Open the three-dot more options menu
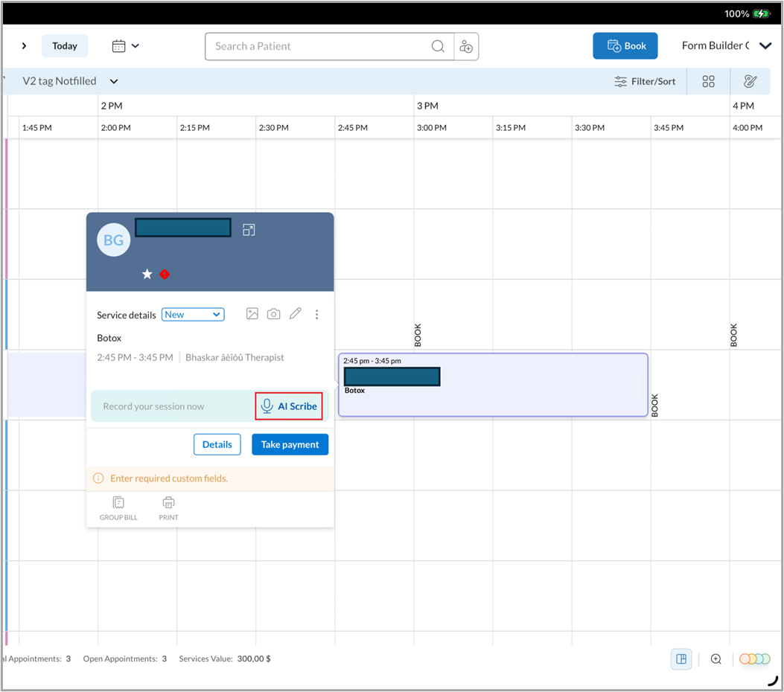This screenshot has height=692, width=784. point(316,314)
